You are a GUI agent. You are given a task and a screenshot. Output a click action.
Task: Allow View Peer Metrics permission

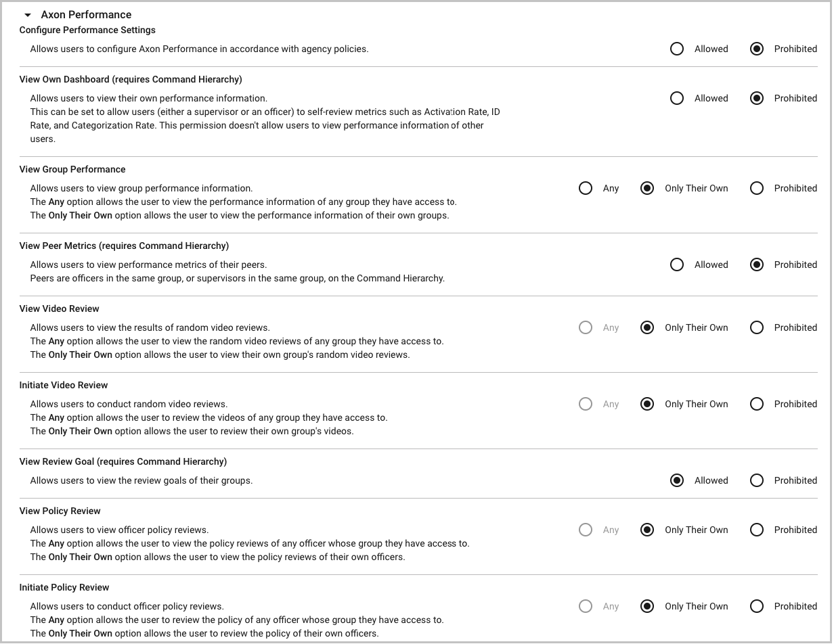676,264
